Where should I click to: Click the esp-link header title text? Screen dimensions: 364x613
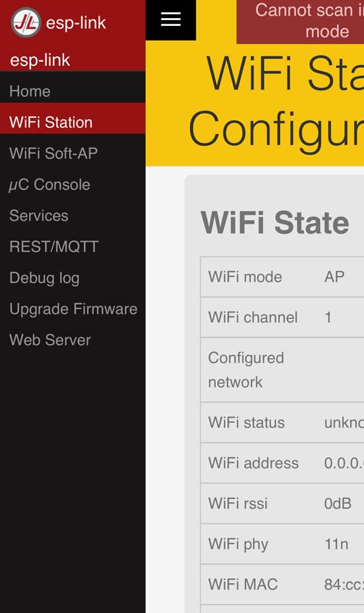[x=76, y=23]
